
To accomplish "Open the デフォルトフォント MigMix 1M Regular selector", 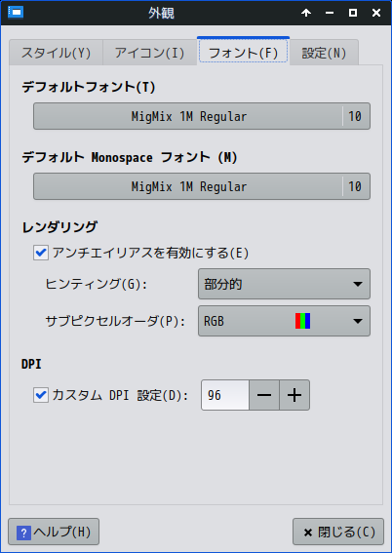I will point(202,116).
